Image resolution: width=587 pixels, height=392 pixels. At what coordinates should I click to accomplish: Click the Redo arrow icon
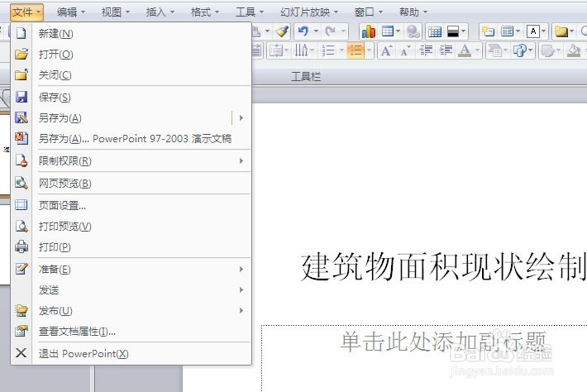click(330, 31)
